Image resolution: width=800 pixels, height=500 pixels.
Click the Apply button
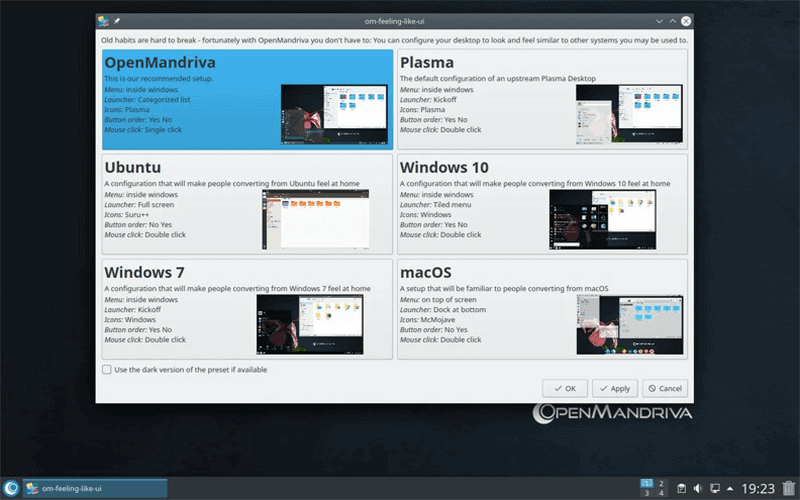pyautogui.click(x=614, y=388)
